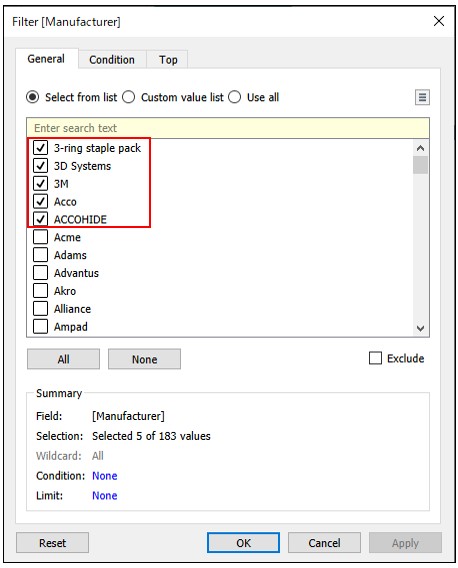Uncheck the 3M checkbox
The image size is (458, 568).
pos(40,183)
